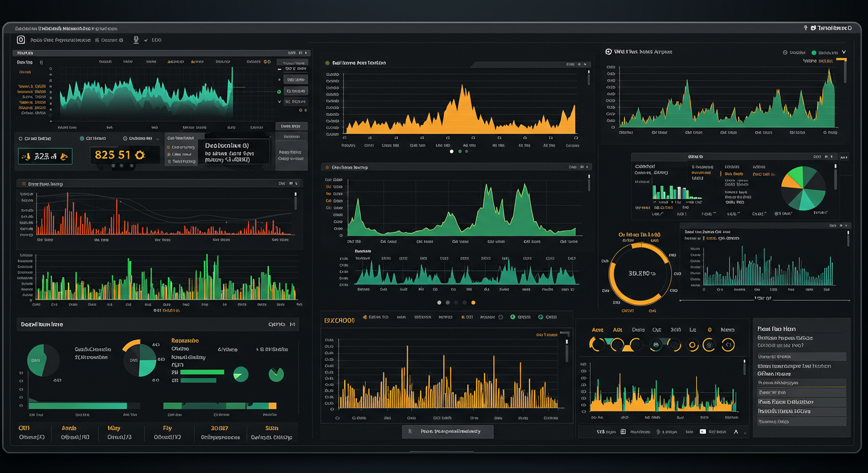The width and height of the screenshot is (868, 473).
Task: Click the orange gear icon beside 825 51
Action: coord(139,156)
